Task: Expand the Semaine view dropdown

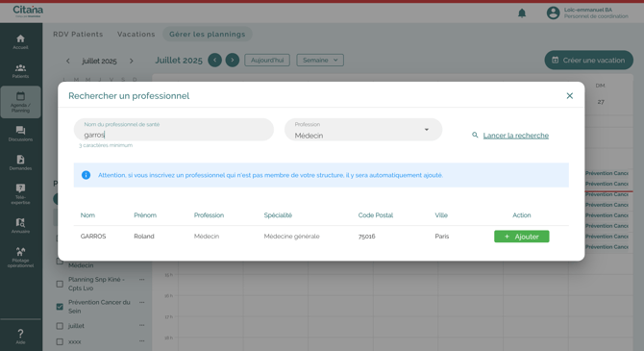Action: 320,60
